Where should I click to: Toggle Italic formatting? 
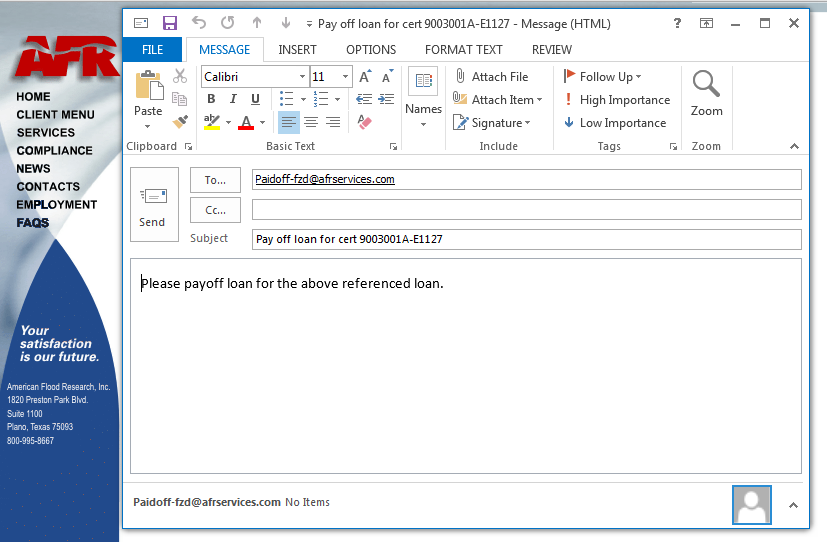(x=233, y=99)
